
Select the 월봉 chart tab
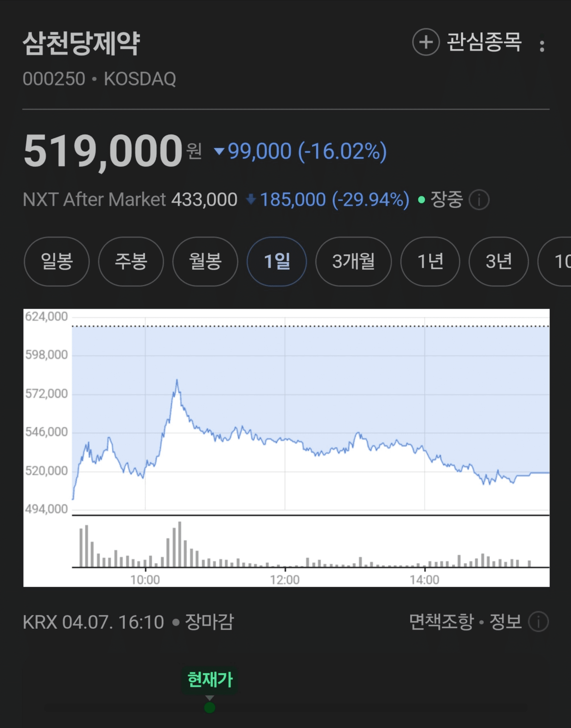[205, 261]
